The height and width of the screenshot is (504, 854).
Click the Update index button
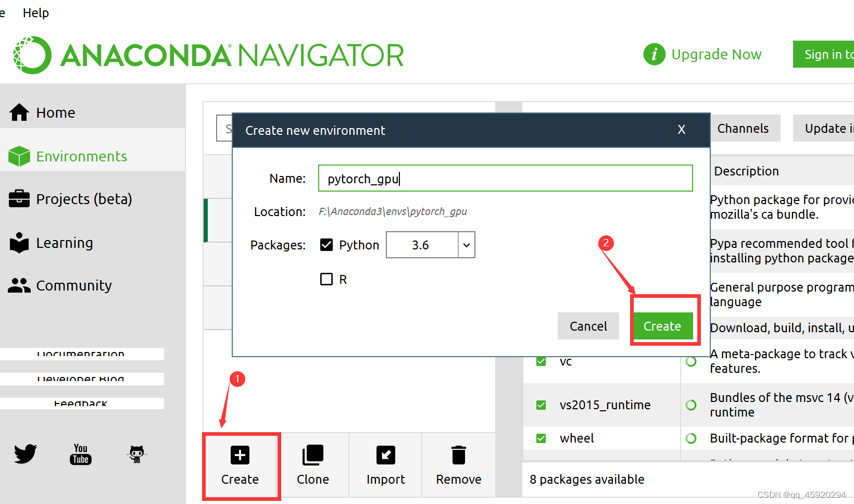pos(824,128)
